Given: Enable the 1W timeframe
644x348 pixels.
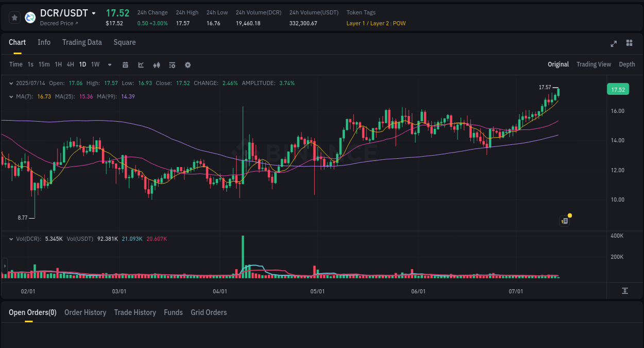Looking at the screenshot, I should (x=95, y=64).
